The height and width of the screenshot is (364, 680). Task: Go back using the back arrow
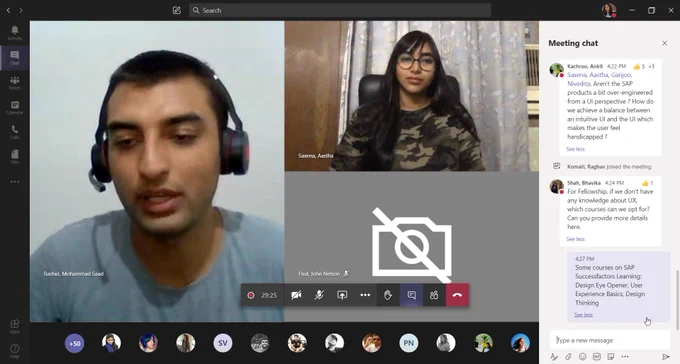coord(8,10)
